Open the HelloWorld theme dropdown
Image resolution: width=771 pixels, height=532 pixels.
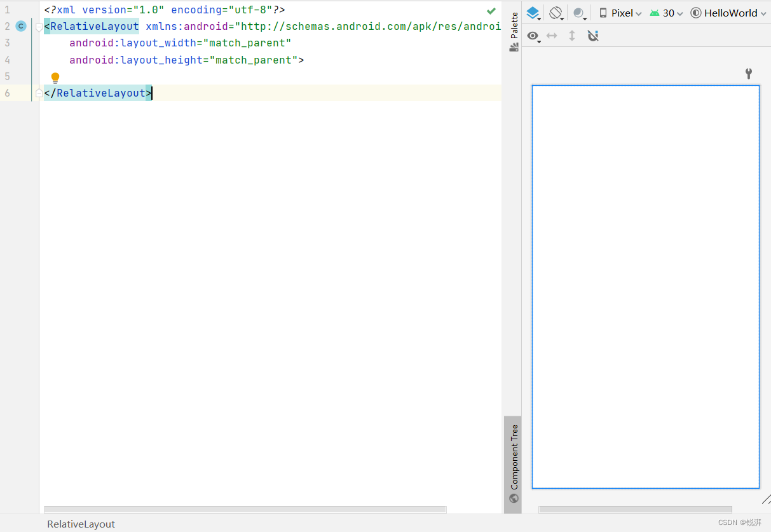[x=728, y=13]
